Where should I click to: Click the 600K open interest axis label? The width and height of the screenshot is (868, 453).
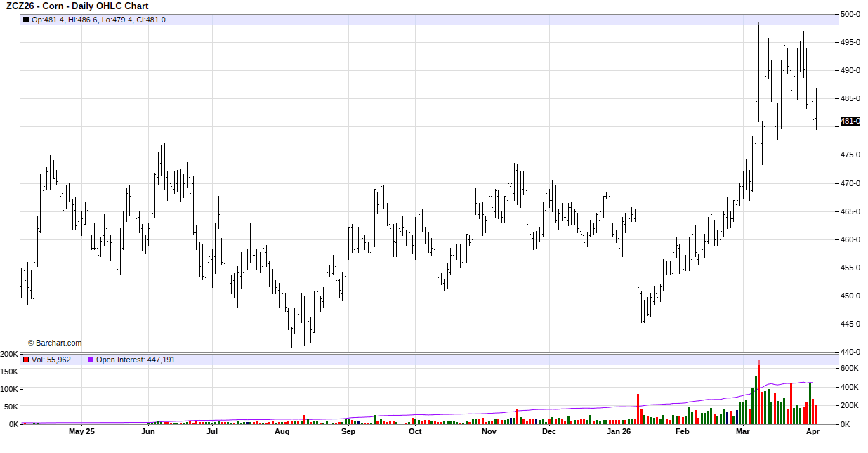click(x=850, y=368)
